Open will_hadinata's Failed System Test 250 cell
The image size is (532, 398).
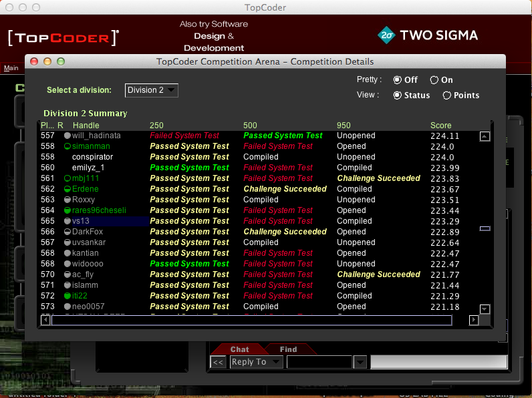pos(184,136)
